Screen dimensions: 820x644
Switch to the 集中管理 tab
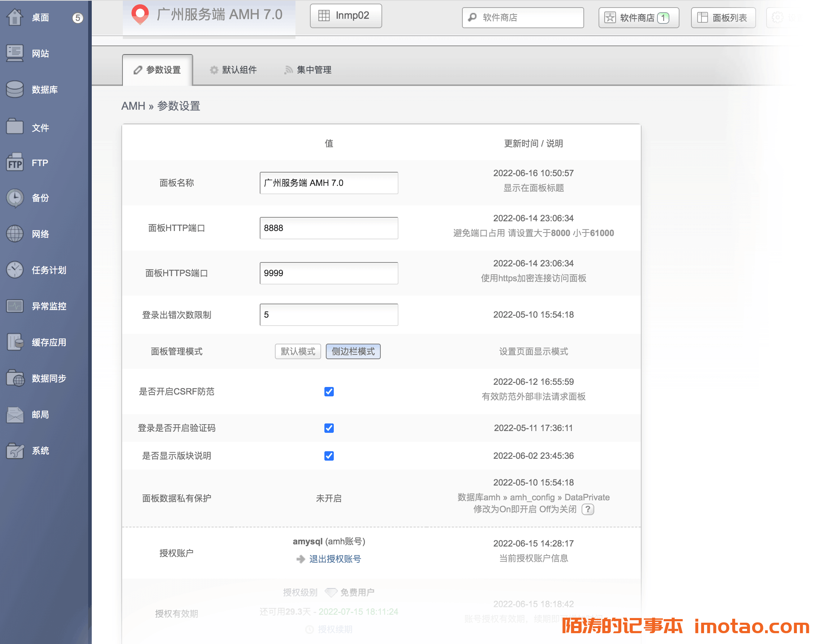308,70
